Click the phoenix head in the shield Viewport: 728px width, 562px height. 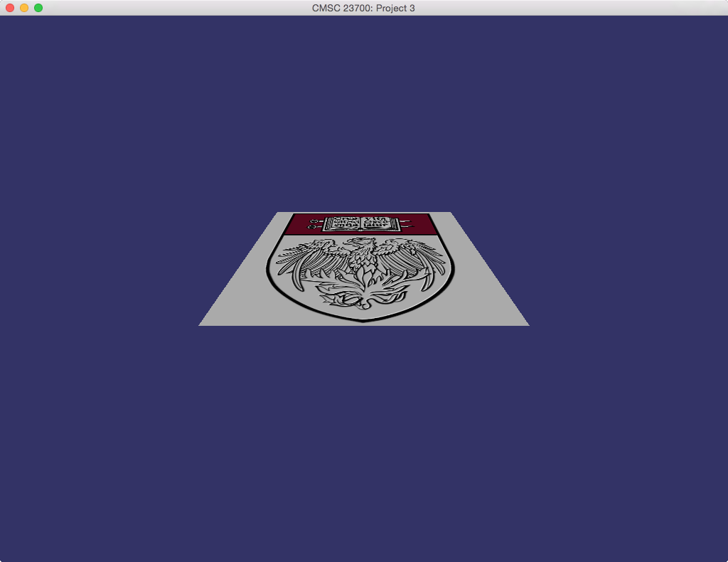tap(363, 246)
